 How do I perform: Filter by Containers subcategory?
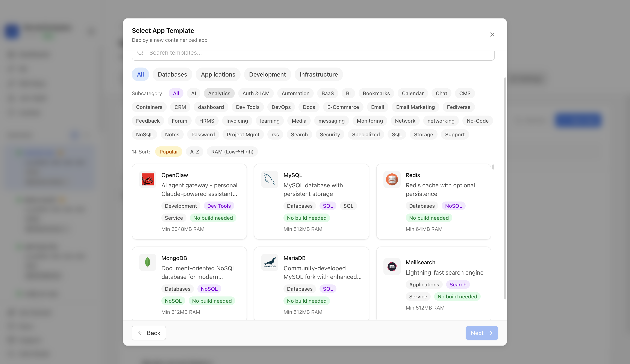click(x=149, y=107)
